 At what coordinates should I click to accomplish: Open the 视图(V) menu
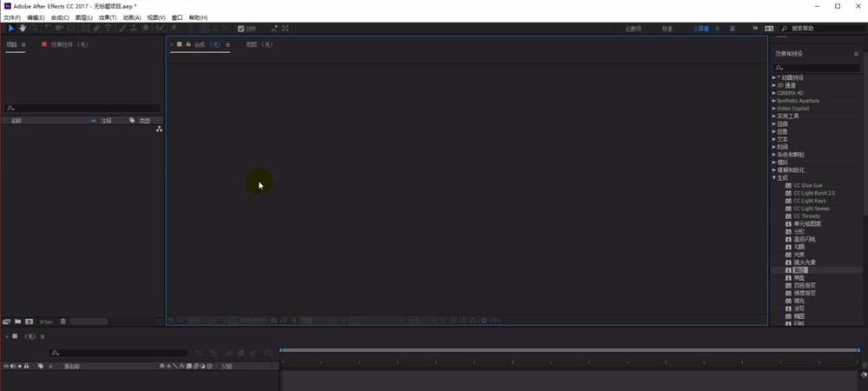coord(156,17)
